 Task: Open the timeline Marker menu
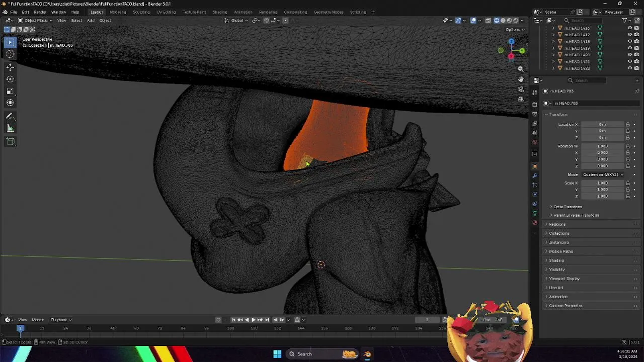pos(38,320)
